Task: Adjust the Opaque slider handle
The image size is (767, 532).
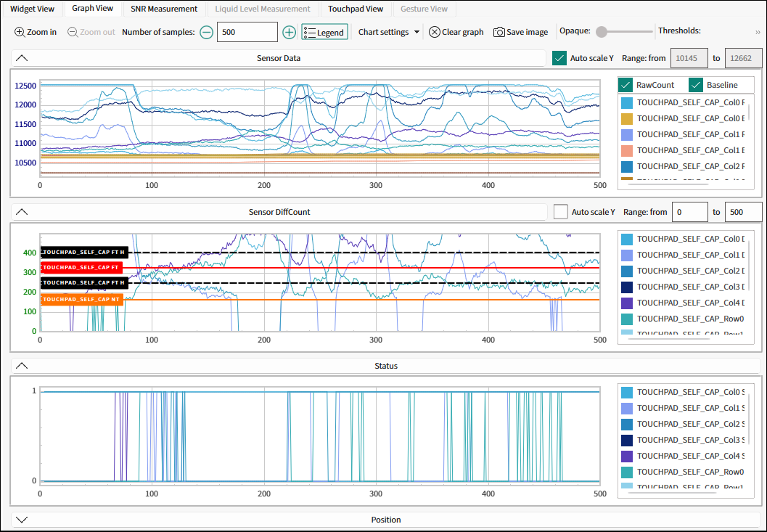Action: click(x=602, y=32)
